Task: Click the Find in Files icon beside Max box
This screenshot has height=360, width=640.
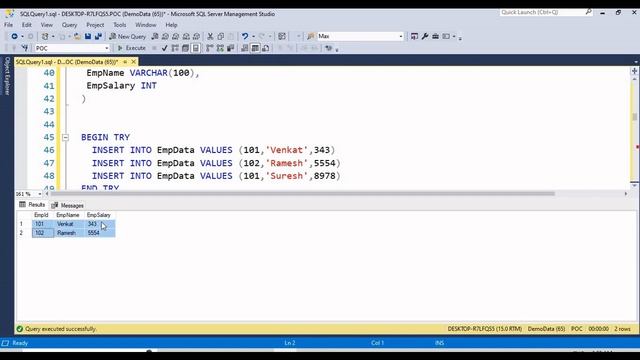Action: click(x=311, y=36)
